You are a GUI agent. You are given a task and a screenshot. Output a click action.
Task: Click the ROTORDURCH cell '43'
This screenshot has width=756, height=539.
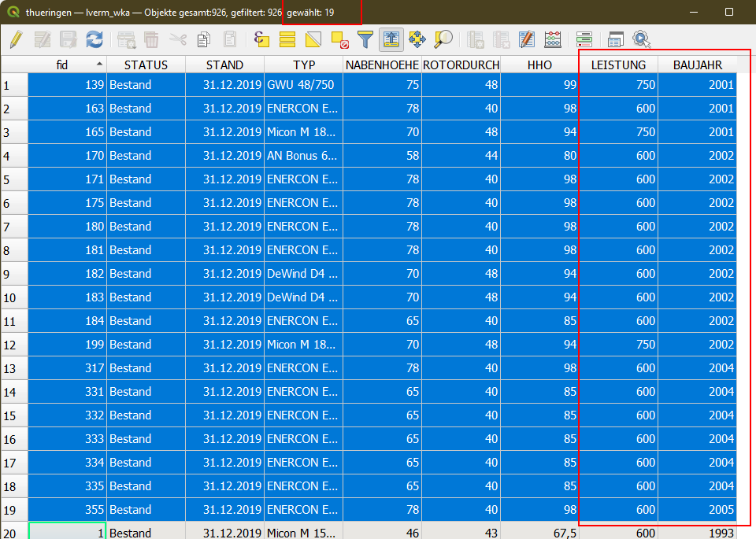click(x=461, y=532)
